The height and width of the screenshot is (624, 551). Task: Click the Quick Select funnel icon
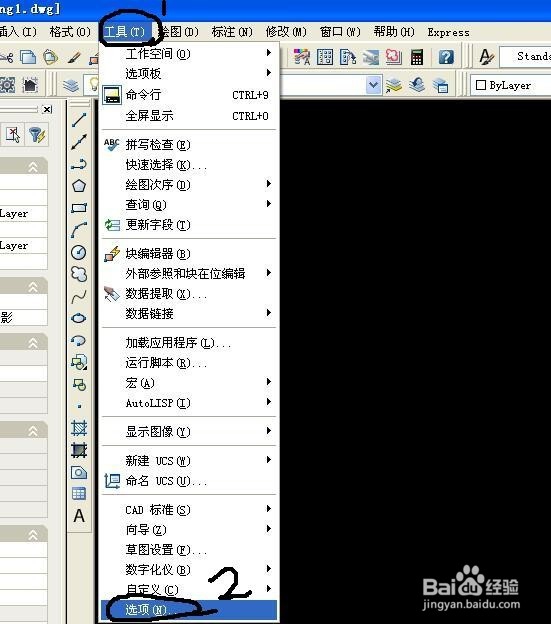pyautogui.click(x=37, y=135)
